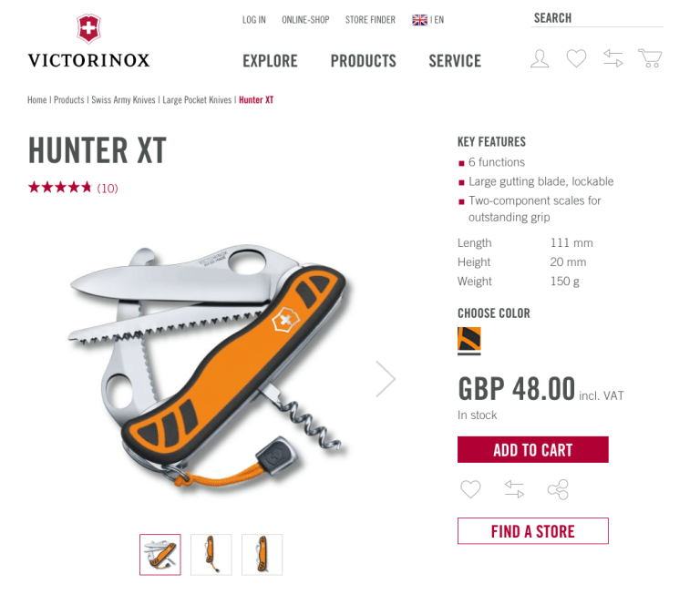700x615 pixels.
Task: Click the Victorinox shield logo
Action: point(88,28)
